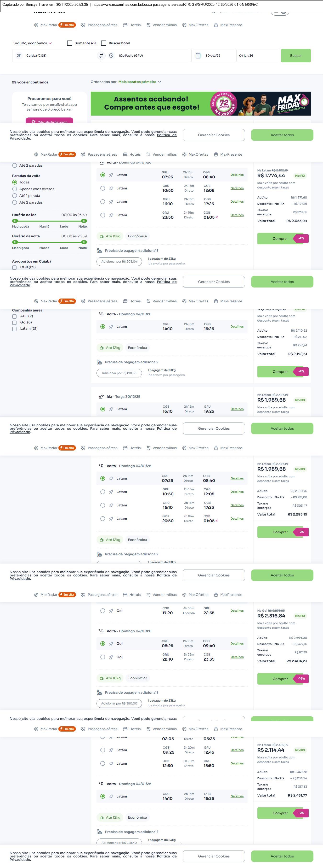This screenshot has height=868, width=323.
Task: Show Detalhes for the Gol 08:25 flight
Action: point(237,644)
